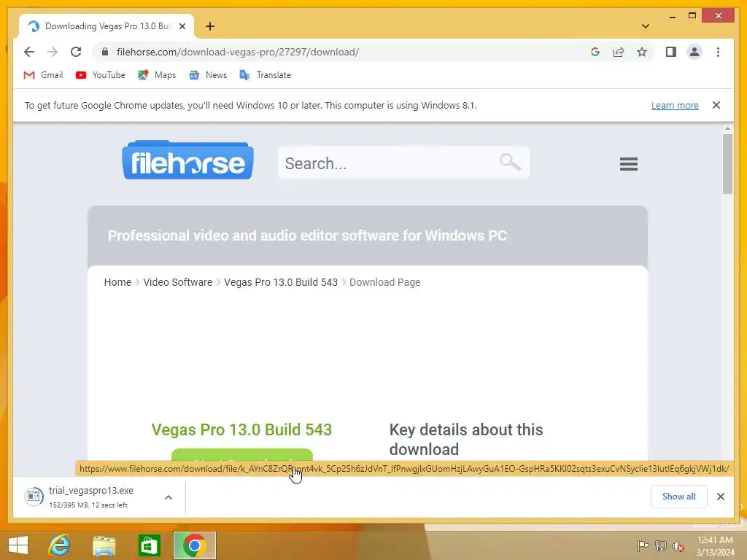The image size is (747, 560).
Task: Click the Learn more link in the update notice
Action: coord(675,105)
